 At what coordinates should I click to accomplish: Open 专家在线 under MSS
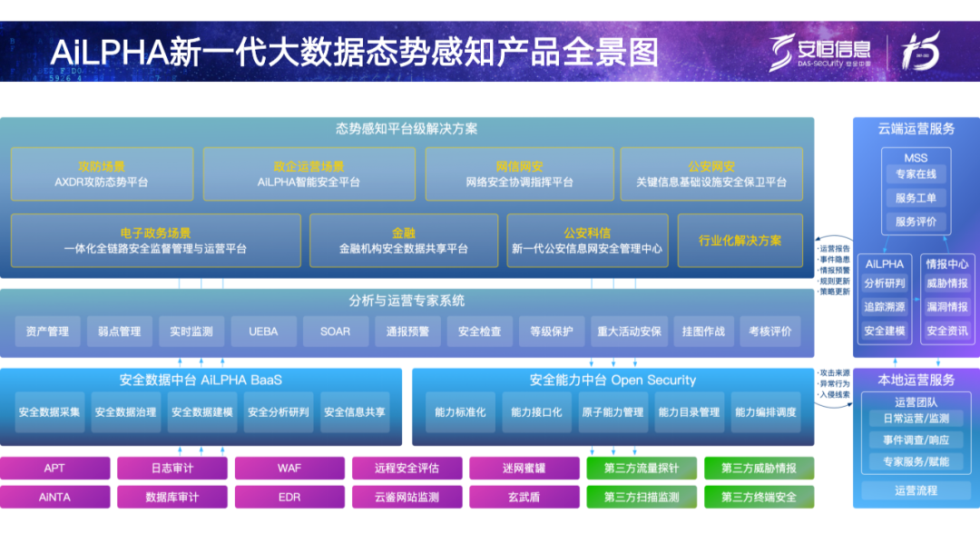click(x=916, y=174)
